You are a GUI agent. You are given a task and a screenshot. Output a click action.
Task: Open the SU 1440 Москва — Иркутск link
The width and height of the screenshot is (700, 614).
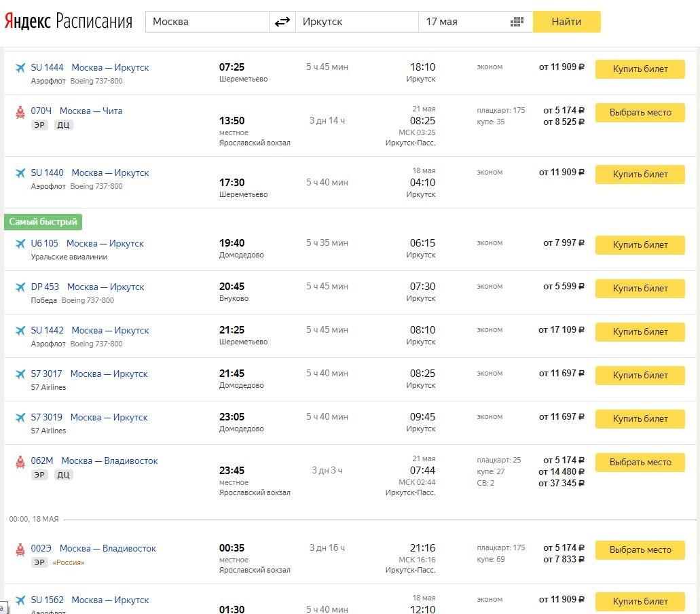pyautogui.click(x=90, y=173)
